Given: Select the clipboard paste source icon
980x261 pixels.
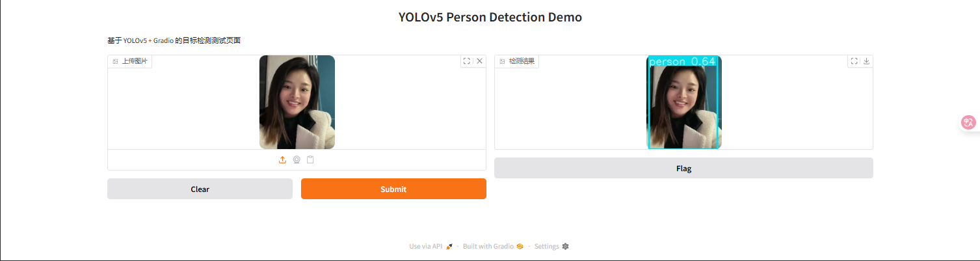Looking at the screenshot, I should pos(310,160).
